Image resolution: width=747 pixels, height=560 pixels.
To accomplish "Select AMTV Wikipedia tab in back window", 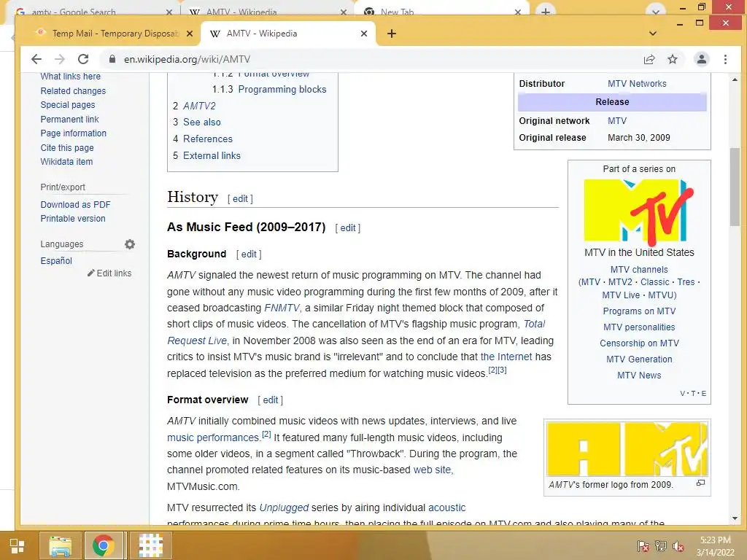I will click(x=267, y=10).
